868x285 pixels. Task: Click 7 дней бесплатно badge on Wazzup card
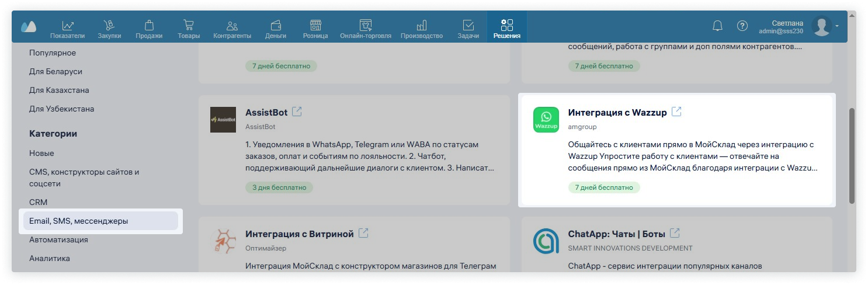[604, 188]
